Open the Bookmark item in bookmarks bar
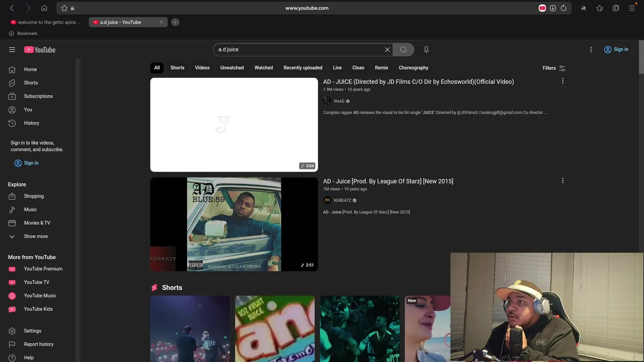 pos(23,33)
